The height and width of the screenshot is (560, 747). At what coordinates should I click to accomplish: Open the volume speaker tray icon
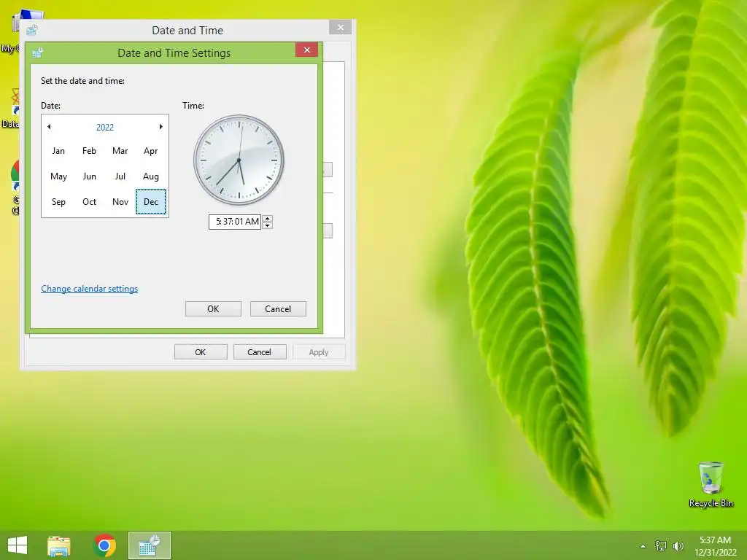click(678, 545)
